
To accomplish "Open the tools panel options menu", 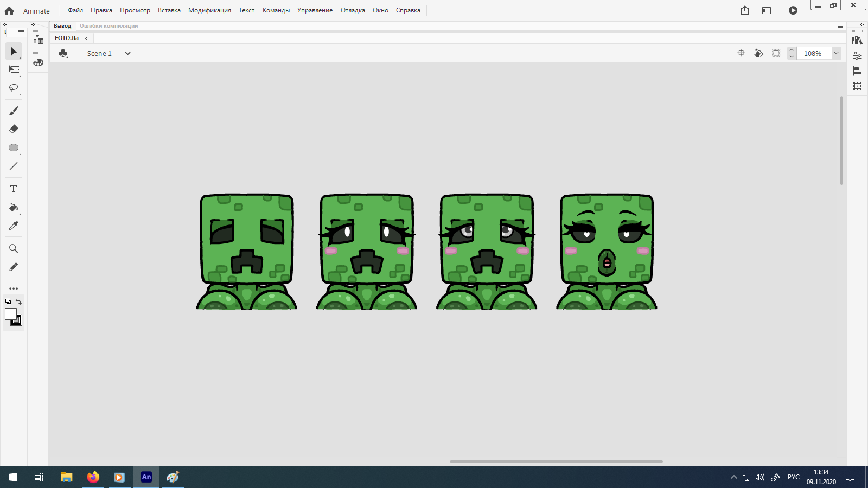I will [21, 33].
